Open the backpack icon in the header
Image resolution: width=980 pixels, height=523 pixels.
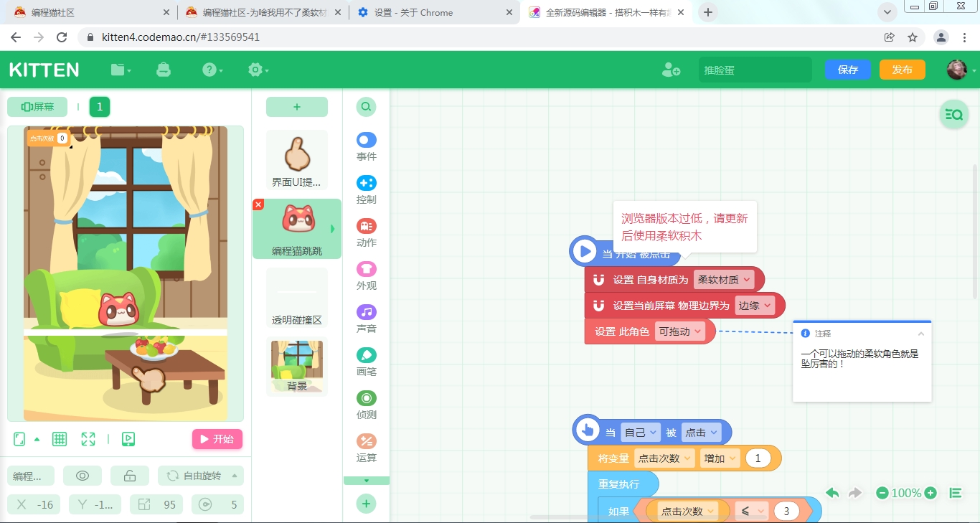[x=164, y=70]
